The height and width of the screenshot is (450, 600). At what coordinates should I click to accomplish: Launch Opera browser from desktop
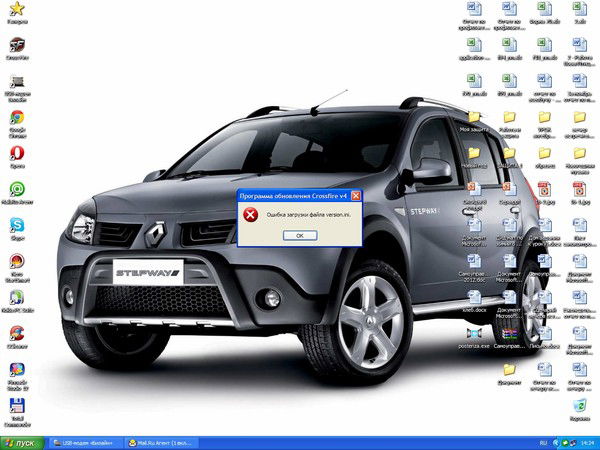[16, 154]
